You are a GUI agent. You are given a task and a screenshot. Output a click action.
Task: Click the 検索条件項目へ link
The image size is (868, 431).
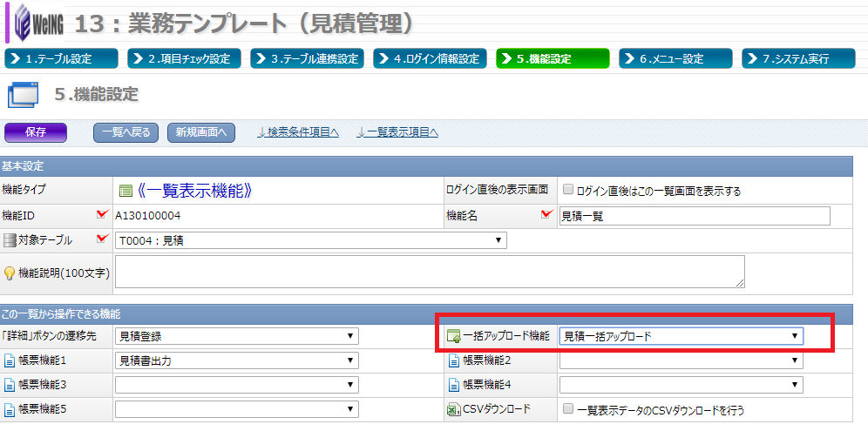tap(298, 132)
